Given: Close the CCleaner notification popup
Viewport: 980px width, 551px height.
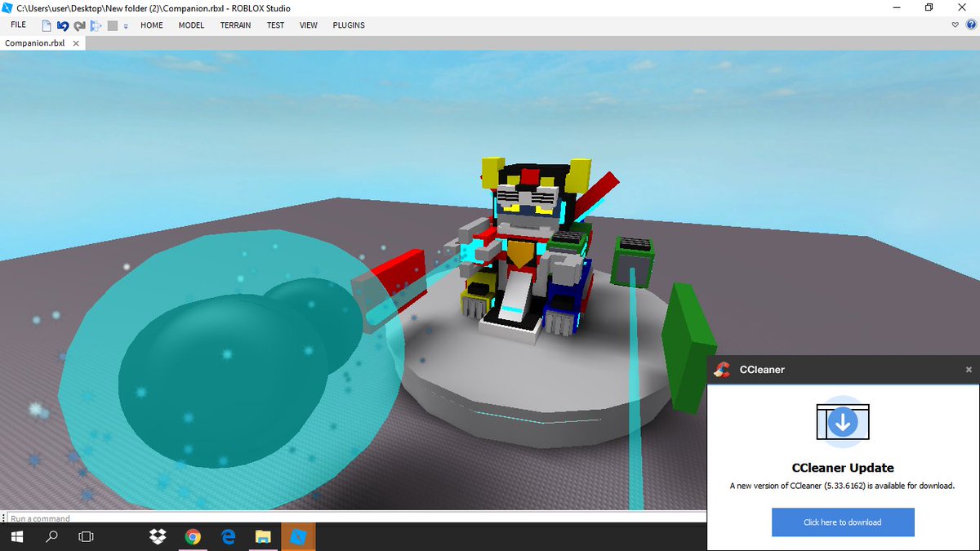Looking at the screenshot, I should 969,370.
